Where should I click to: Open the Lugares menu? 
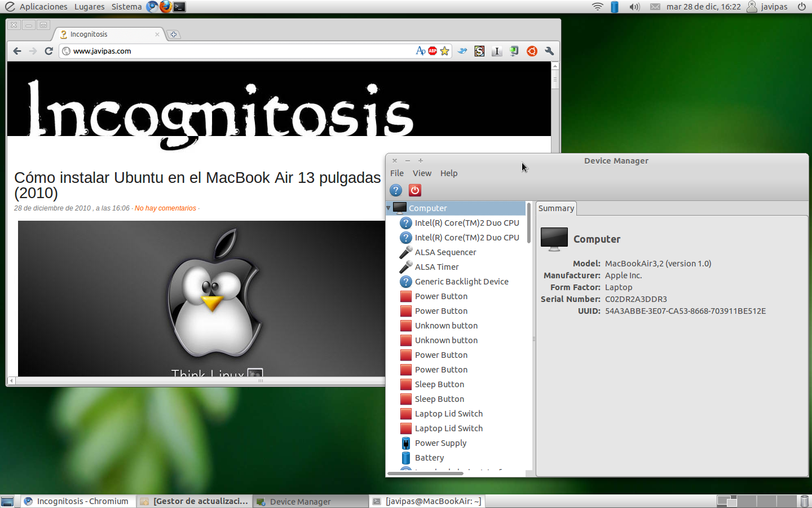click(89, 7)
